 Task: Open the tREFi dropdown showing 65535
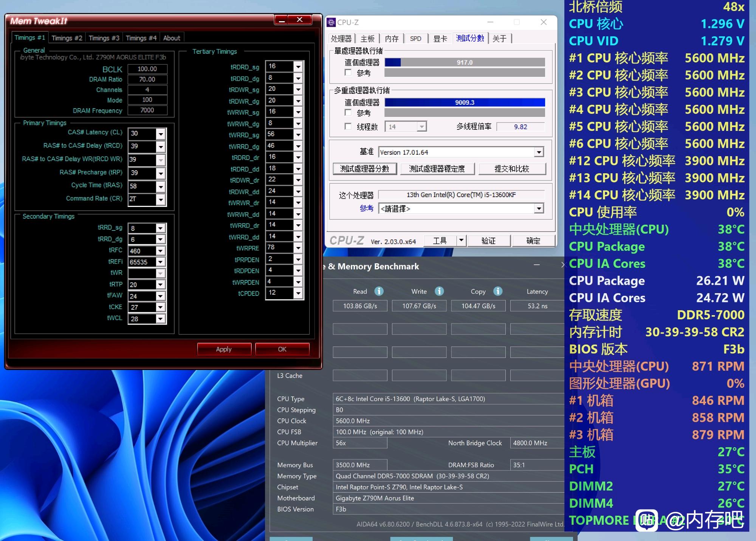click(161, 262)
